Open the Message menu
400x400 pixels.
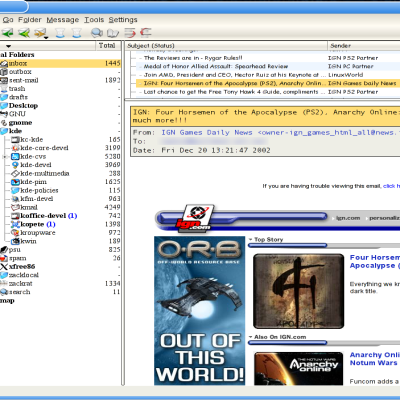[x=63, y=20]
